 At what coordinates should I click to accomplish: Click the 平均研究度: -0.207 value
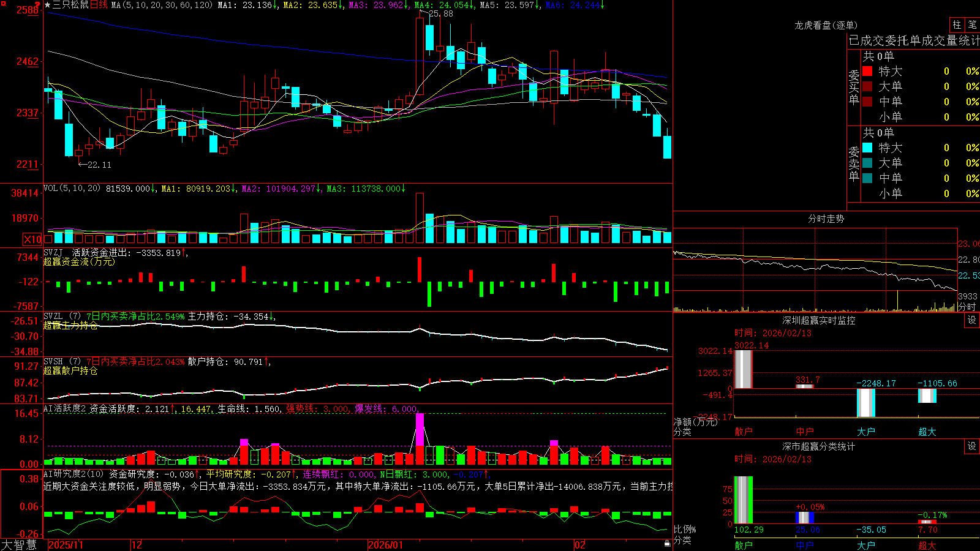251,474
